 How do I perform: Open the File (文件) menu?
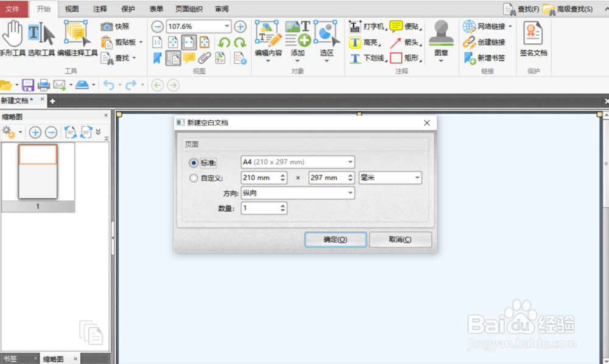pos(13,9)
